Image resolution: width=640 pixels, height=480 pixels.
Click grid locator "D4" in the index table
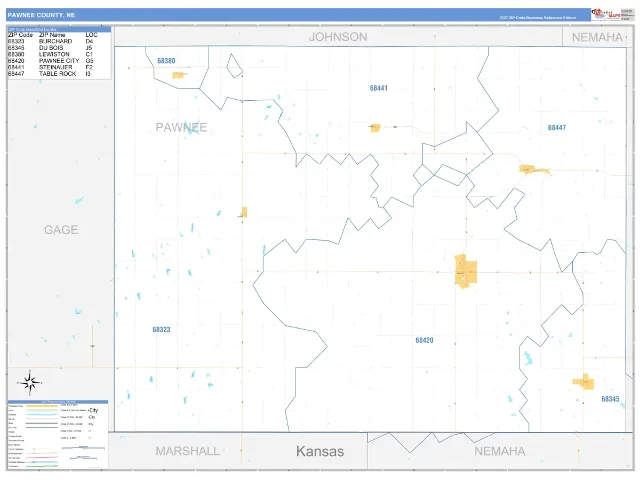pyautogui.click(x=89, y=41)
